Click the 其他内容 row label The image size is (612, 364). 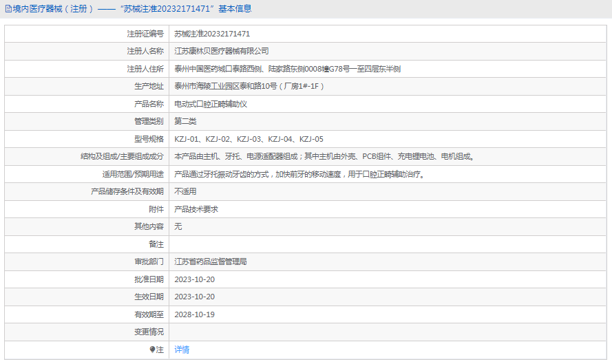pos(149,226)
